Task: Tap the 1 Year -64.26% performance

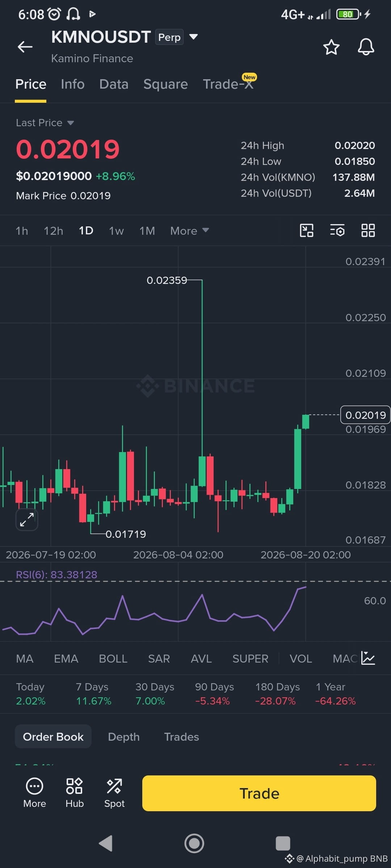Action: click(336, 694)
